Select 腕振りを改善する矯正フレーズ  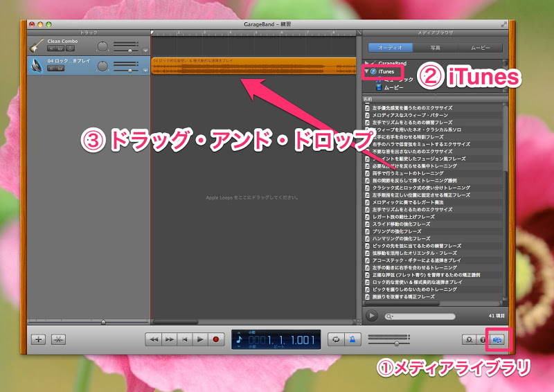click(x=403, y=296)
